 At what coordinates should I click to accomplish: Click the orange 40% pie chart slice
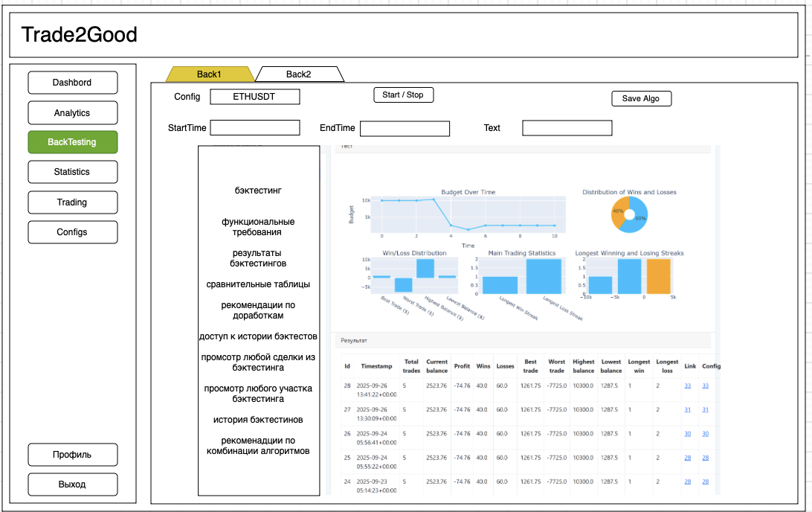(x=618, y=211)
